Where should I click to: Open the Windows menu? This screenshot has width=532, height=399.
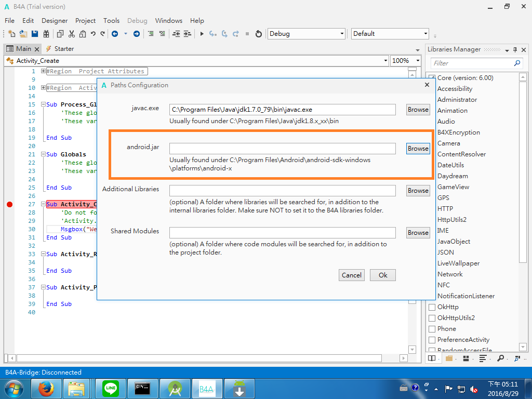[x=169, y=21]
